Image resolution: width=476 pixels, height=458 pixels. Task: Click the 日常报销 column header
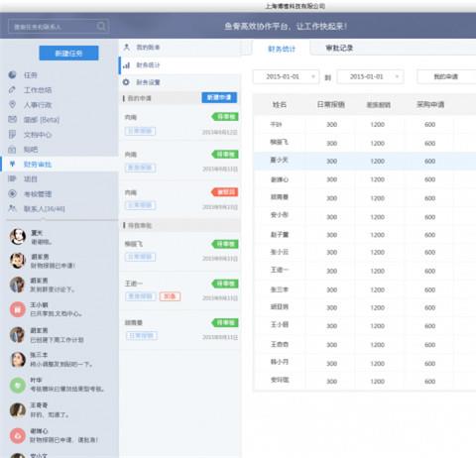click(x=331, y=105)
